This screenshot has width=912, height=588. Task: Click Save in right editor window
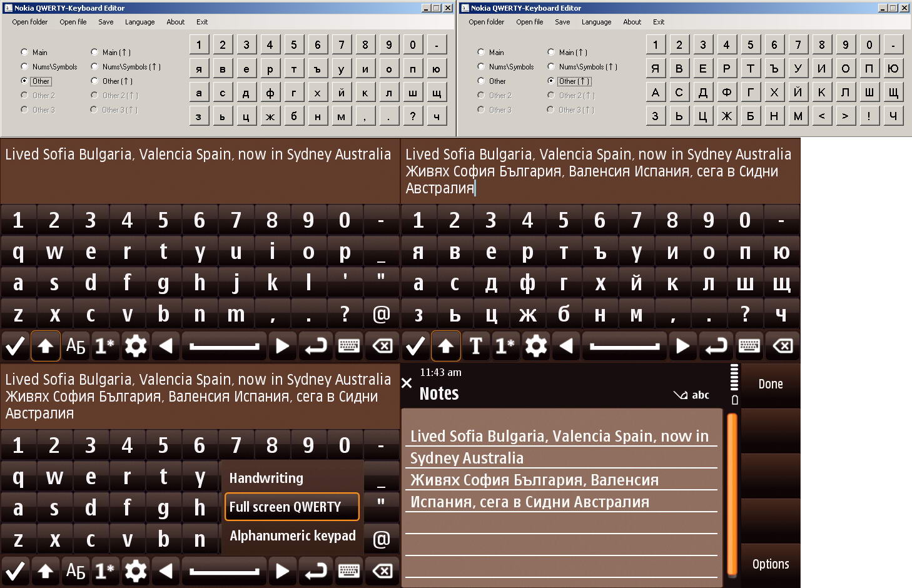[562, 22]
